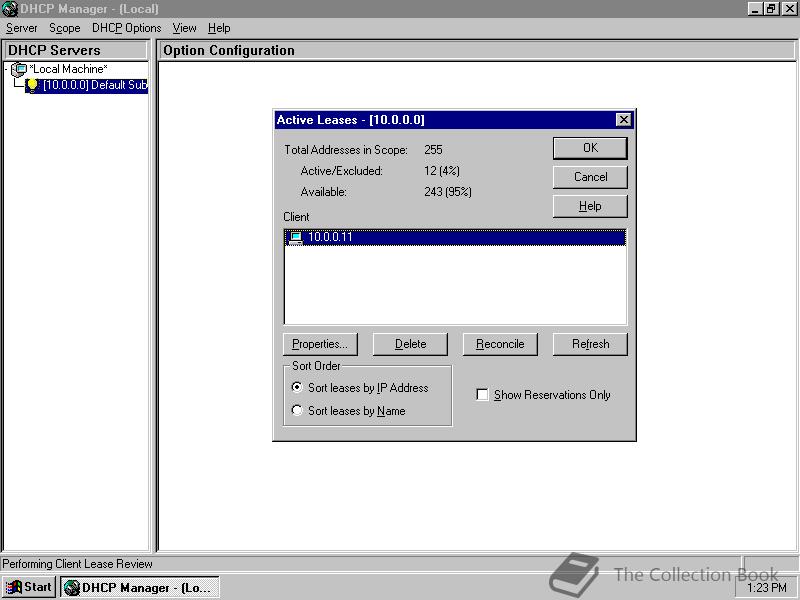Click Active/Excluded value 12 (4%)
The image size is (800, 600).
442,171
